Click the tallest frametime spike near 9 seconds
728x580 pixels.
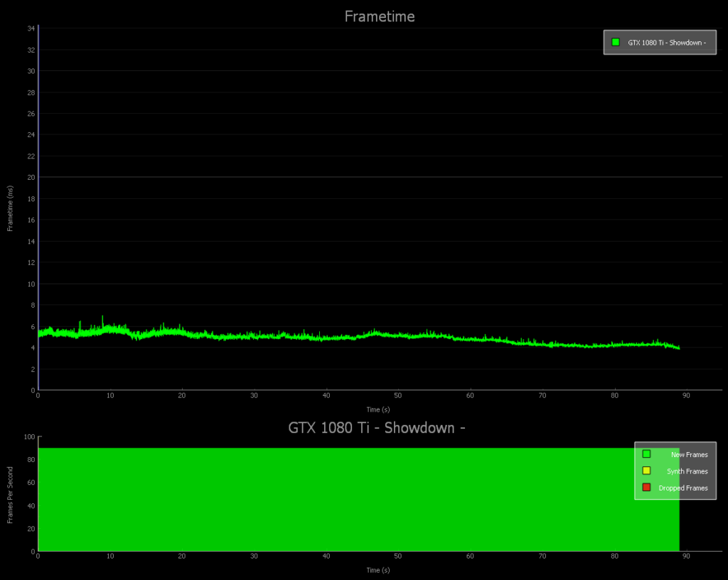103,317
